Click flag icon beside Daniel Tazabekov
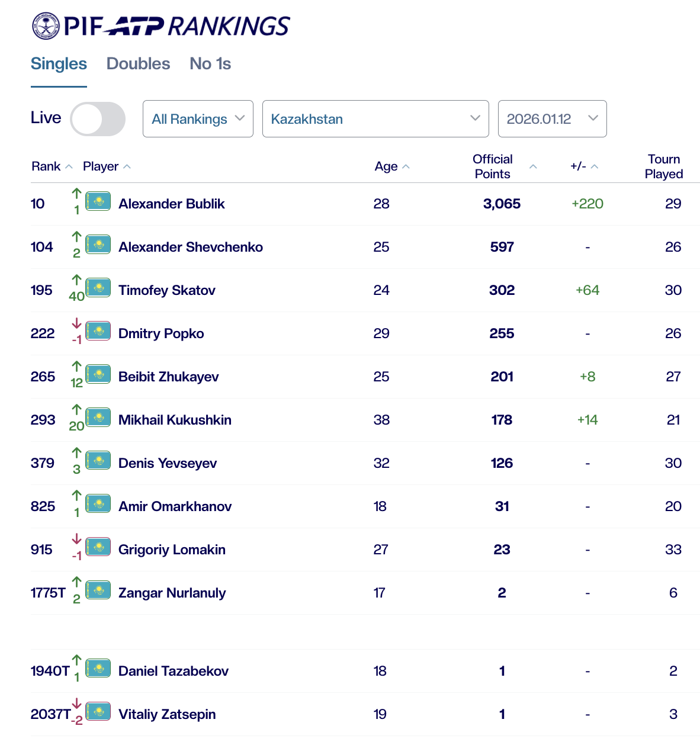This screenshot has height=745, width=700. pyautogui.click(x=98, y=669)
